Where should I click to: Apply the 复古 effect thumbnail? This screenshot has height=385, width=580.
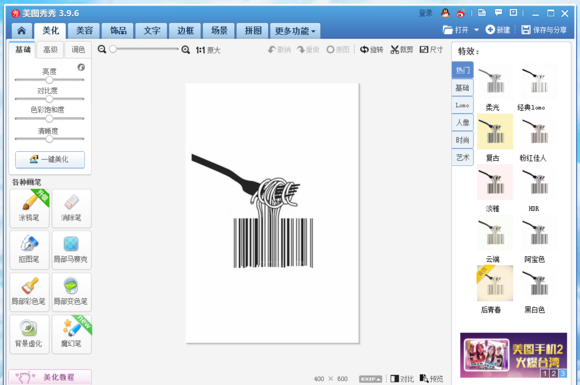pyautogui.click(x=495, y=131)
